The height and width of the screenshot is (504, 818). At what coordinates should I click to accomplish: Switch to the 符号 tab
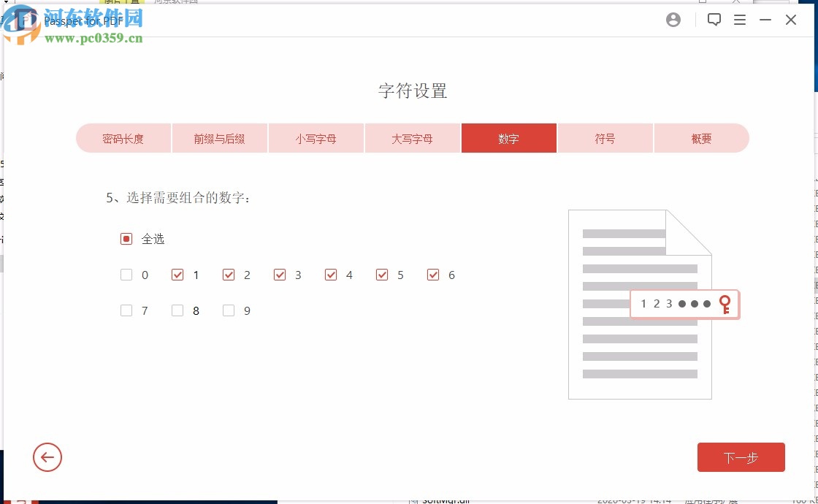pos(605,138)
